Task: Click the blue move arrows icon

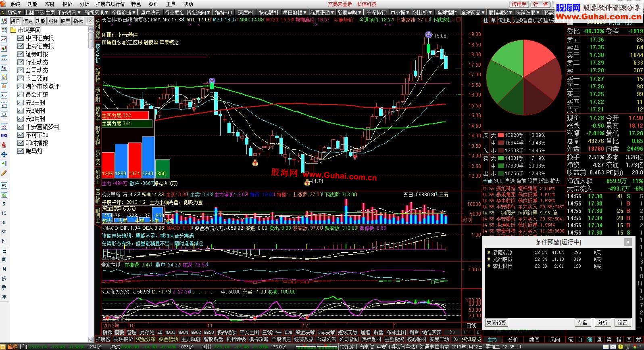Action: [x=4, y=154]
